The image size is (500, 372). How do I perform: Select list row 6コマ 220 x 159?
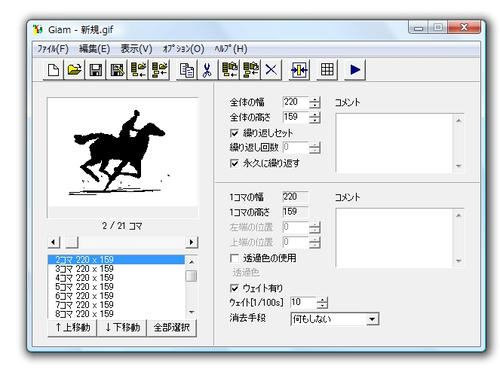(116, 296)
